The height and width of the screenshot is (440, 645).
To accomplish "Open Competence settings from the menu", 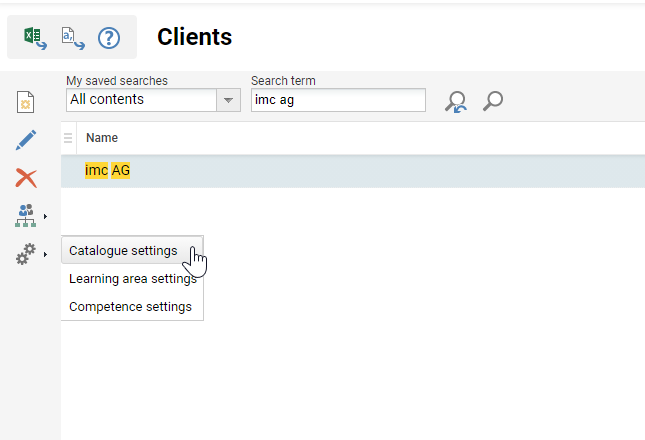I will [130, 306].
